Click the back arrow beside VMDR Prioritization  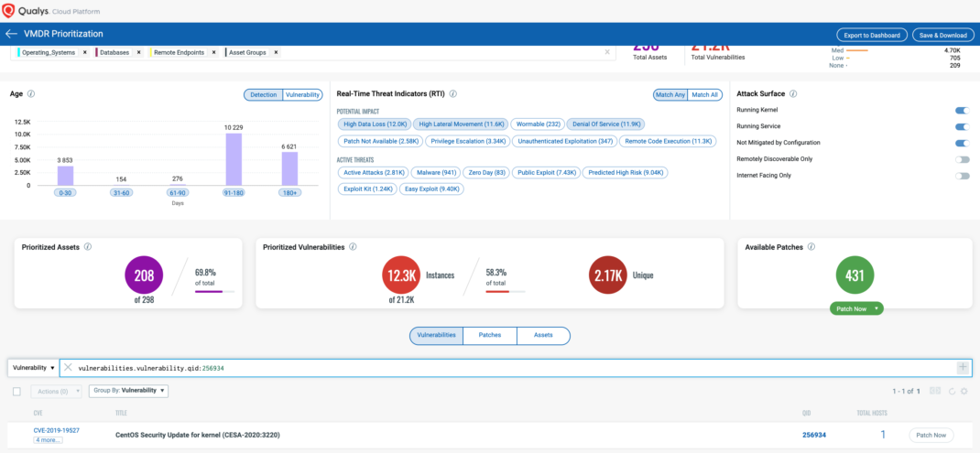tap(11, 34)
